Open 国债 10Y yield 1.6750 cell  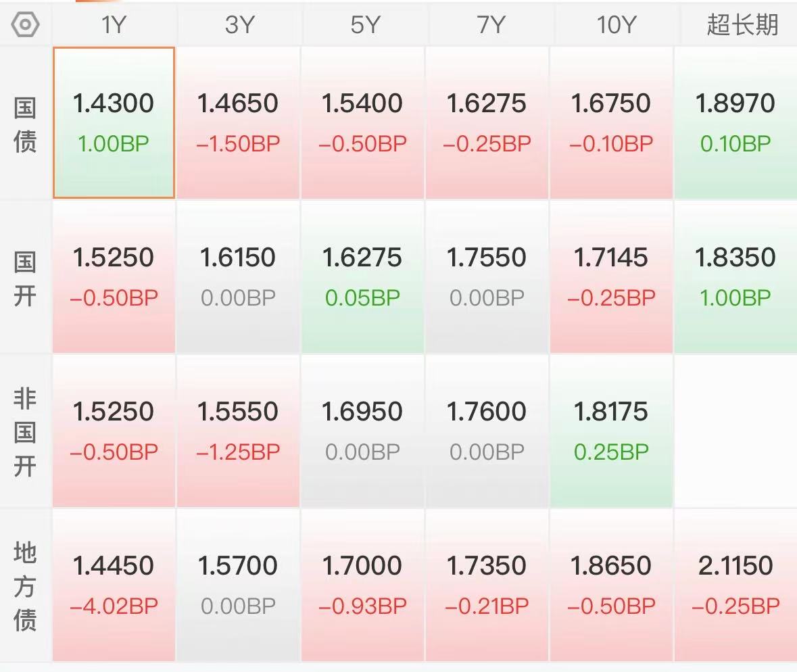612,122
